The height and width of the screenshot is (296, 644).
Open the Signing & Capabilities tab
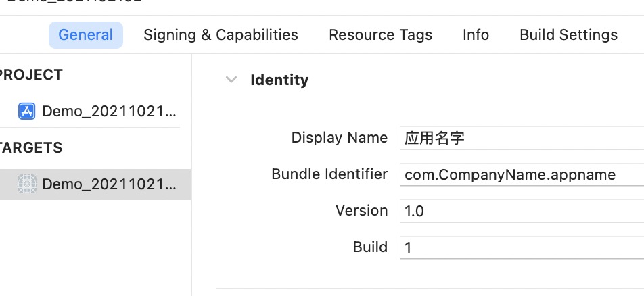pyautogui.click(x=221, y=35)
